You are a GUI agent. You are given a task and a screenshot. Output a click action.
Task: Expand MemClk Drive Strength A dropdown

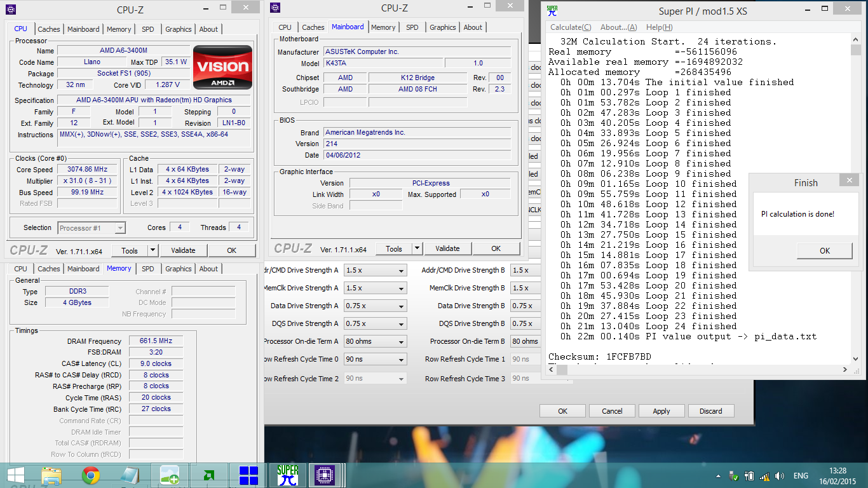click(401, 288)
